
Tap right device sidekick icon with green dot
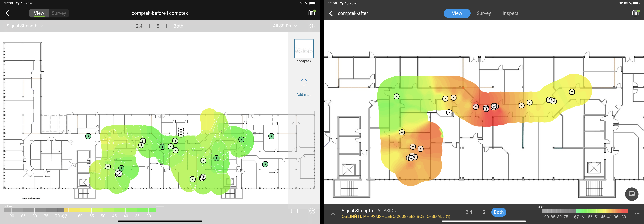pyautogui.click(x=635, y=13)
